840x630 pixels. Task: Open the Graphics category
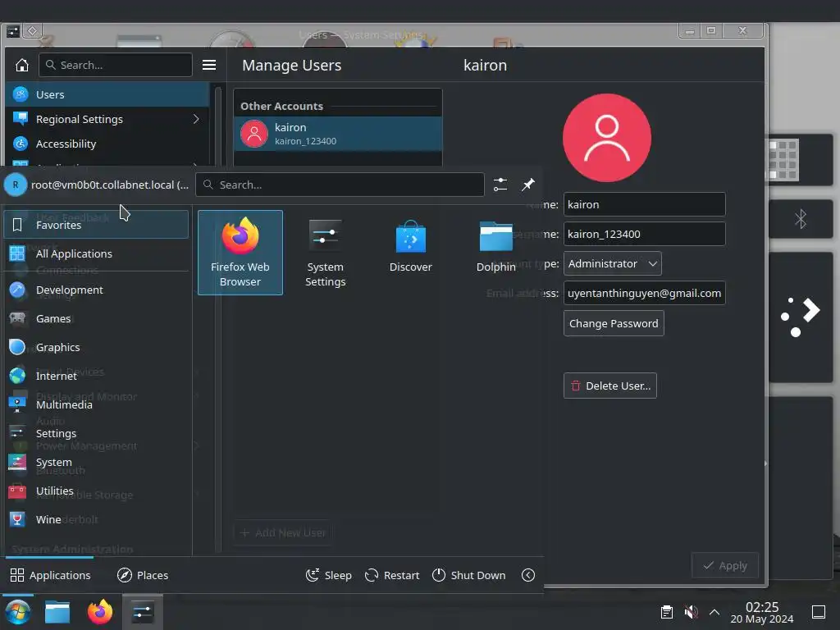97,347
